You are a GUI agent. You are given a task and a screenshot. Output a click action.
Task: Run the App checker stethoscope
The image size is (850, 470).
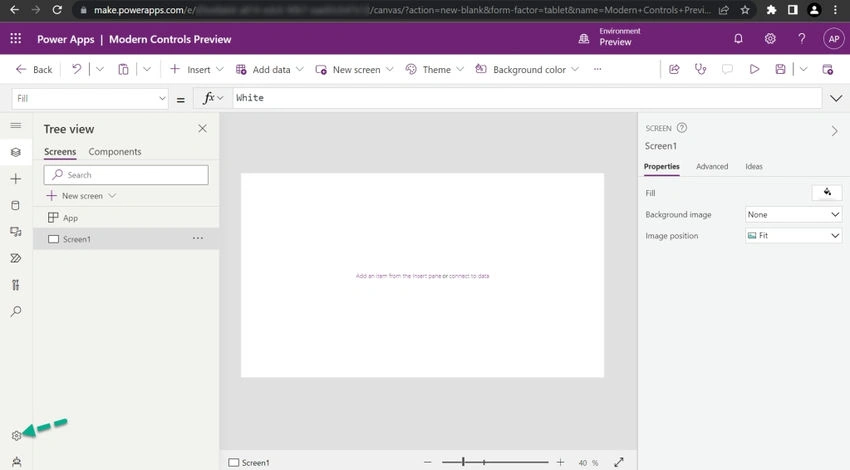[x=700, y=69]
